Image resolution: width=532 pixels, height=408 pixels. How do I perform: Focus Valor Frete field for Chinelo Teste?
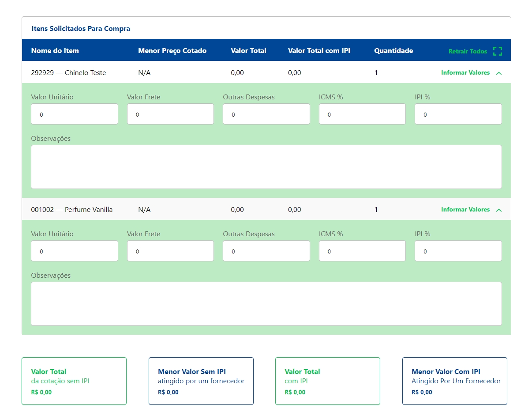pos(170,114)
